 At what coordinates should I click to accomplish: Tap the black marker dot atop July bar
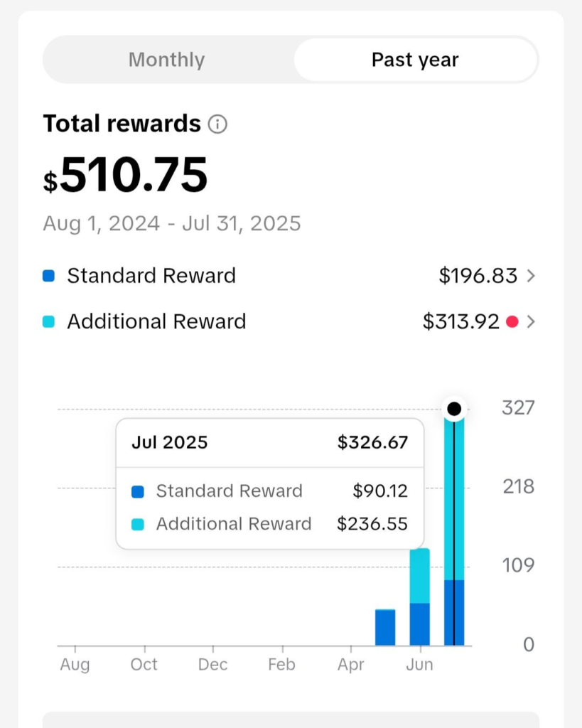coord(454,409)
